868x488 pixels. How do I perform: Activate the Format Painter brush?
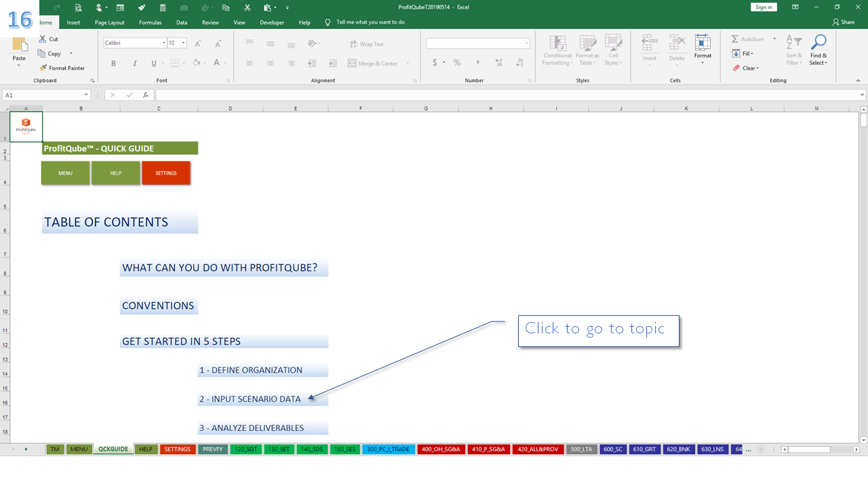tap(43, 68)
